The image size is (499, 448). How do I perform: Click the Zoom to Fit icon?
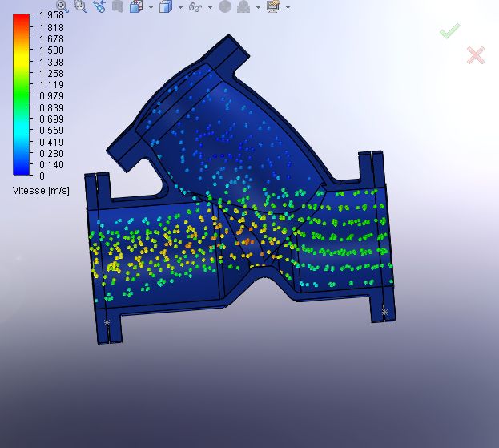point(62,6)
